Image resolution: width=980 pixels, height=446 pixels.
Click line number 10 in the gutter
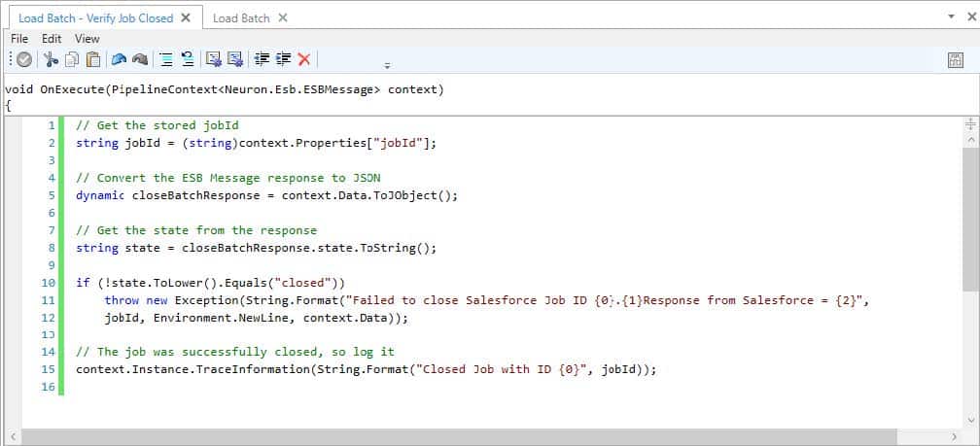click(49, 283)
